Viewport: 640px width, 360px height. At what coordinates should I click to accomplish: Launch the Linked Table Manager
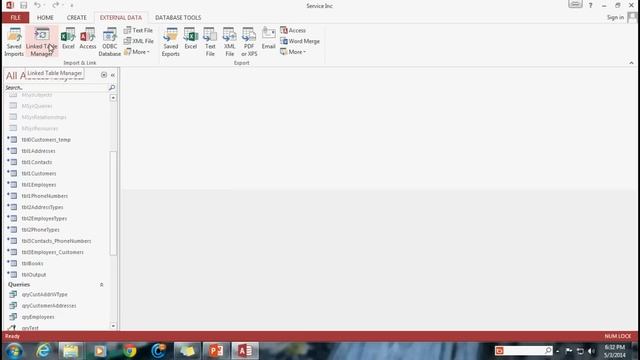(42, 42)
